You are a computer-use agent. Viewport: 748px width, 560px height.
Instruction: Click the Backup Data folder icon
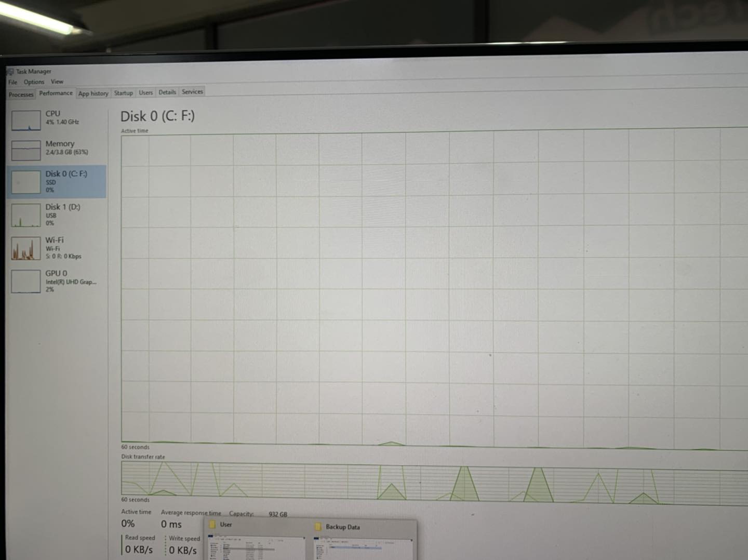point(318,527)
